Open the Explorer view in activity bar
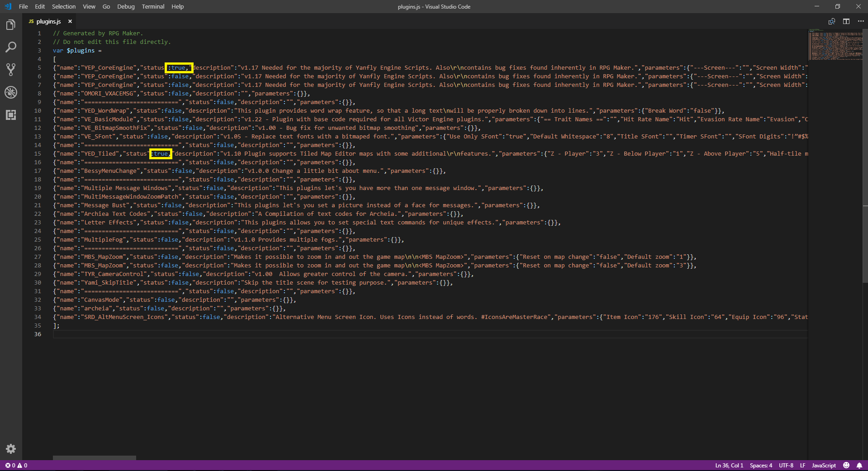 [11, 25]
